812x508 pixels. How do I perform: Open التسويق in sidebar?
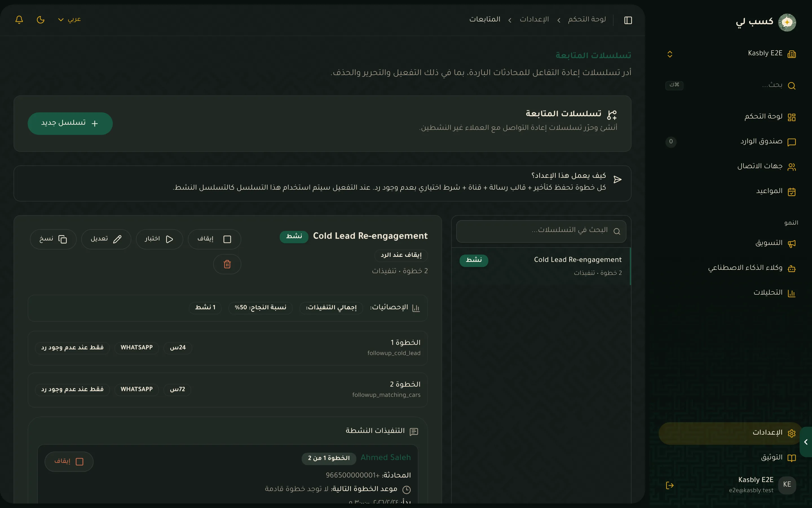[x=731, y=243]
